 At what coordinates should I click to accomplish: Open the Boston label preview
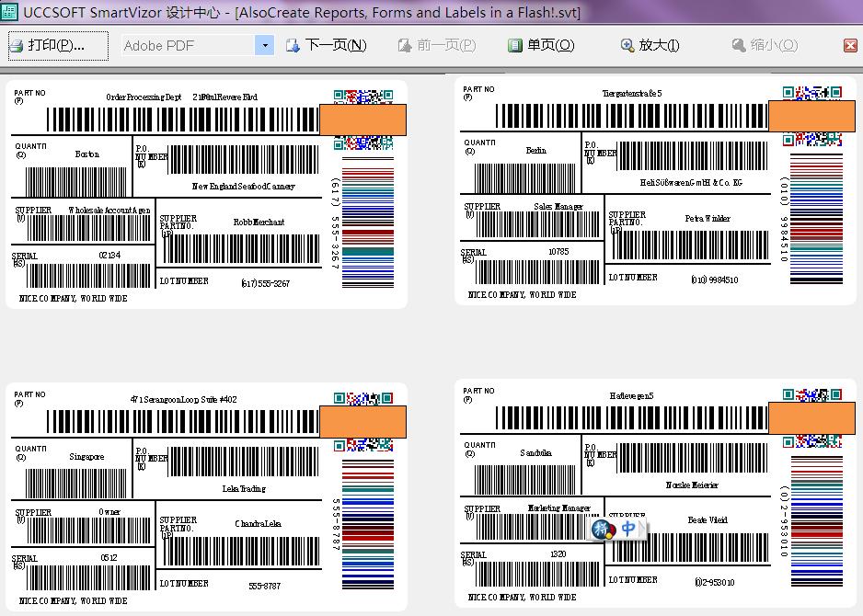point(207,194)
